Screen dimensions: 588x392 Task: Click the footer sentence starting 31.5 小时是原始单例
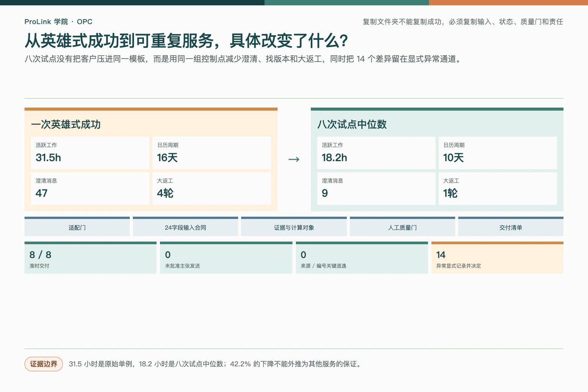click(x=216, y=364)
